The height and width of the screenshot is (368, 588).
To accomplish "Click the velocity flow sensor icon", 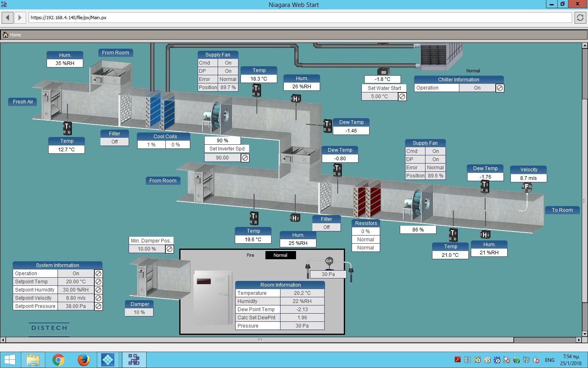I will click(x=527, y=188).
